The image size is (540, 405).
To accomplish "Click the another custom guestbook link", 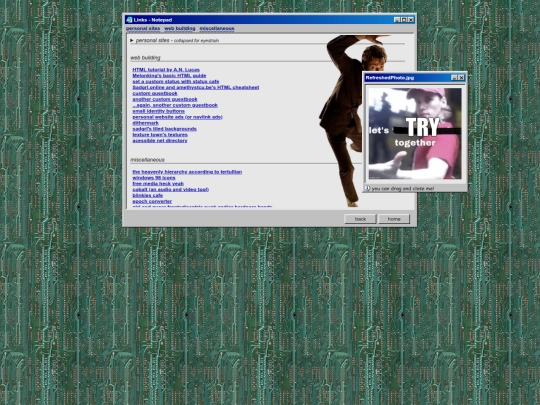I will (165, 99).
